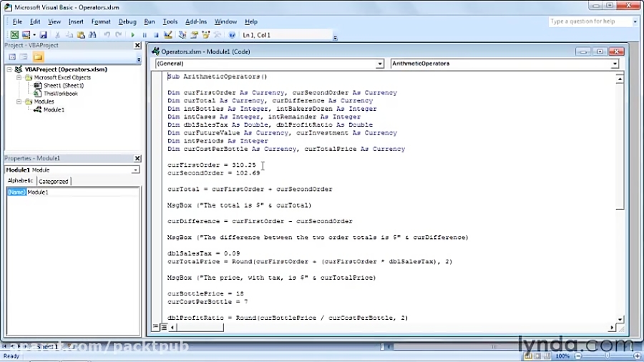Click View Object icon in Project pane
Screen dimensions: 644x362
pyautogui.click(x=24, y=57)
